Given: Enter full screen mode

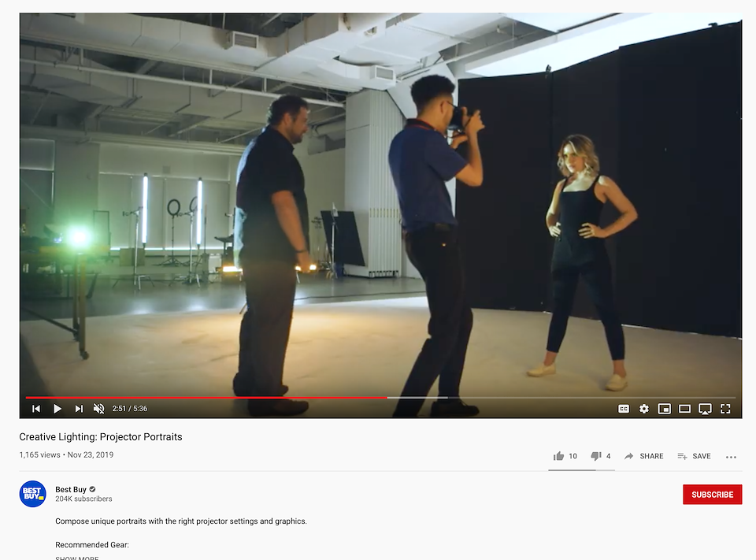Looking at the screenshot, I should coord(725,409).
